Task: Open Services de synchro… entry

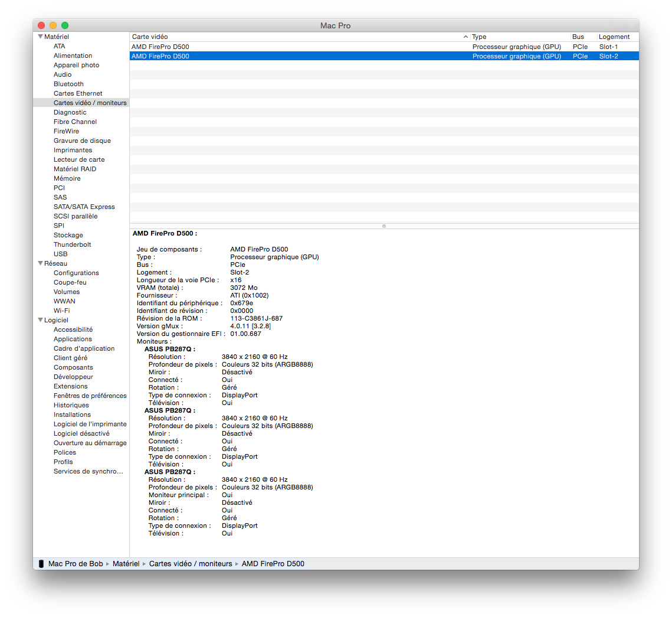Action: [x=88, y=471]
